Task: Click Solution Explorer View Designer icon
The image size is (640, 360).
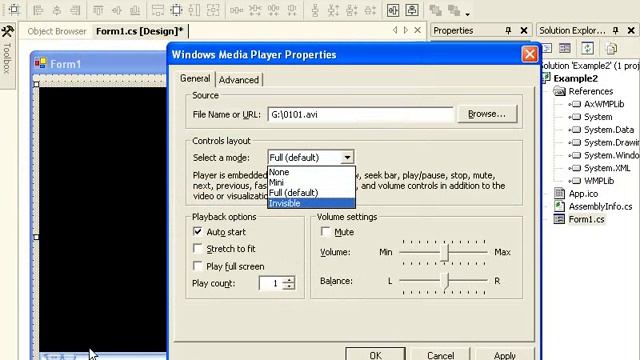Action: pos(565,48)
